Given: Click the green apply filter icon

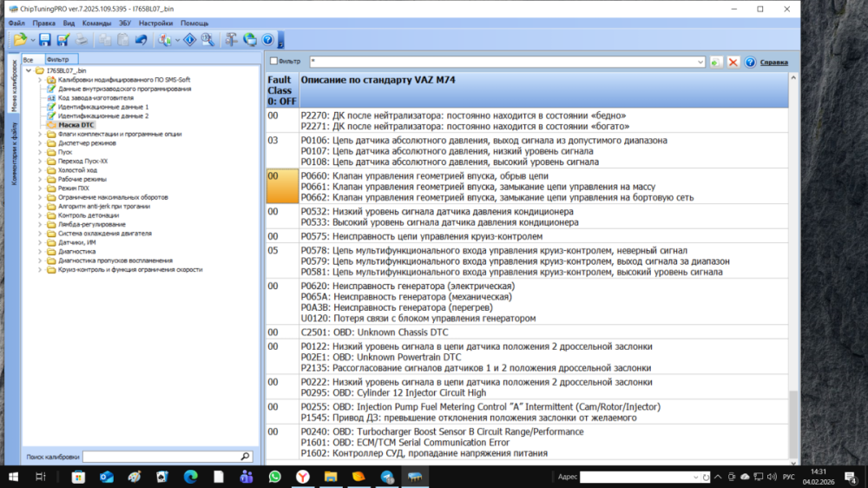Looking at the screenshot, I should click(x=716, y=62).
